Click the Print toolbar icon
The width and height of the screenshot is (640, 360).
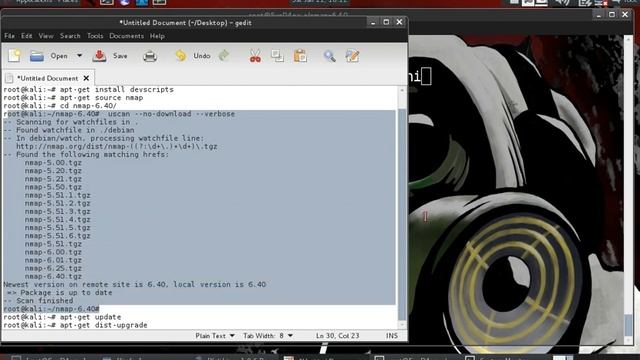click(x=150, y=56)
